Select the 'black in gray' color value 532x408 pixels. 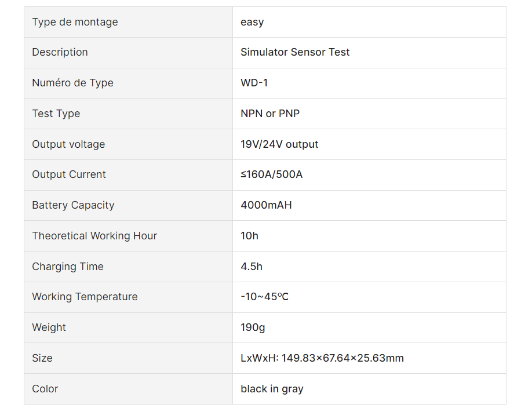pyautogui.click(x=272, y=389)
